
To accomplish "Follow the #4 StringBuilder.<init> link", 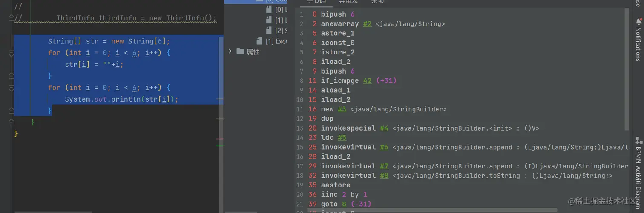I will tap(384, 128).
